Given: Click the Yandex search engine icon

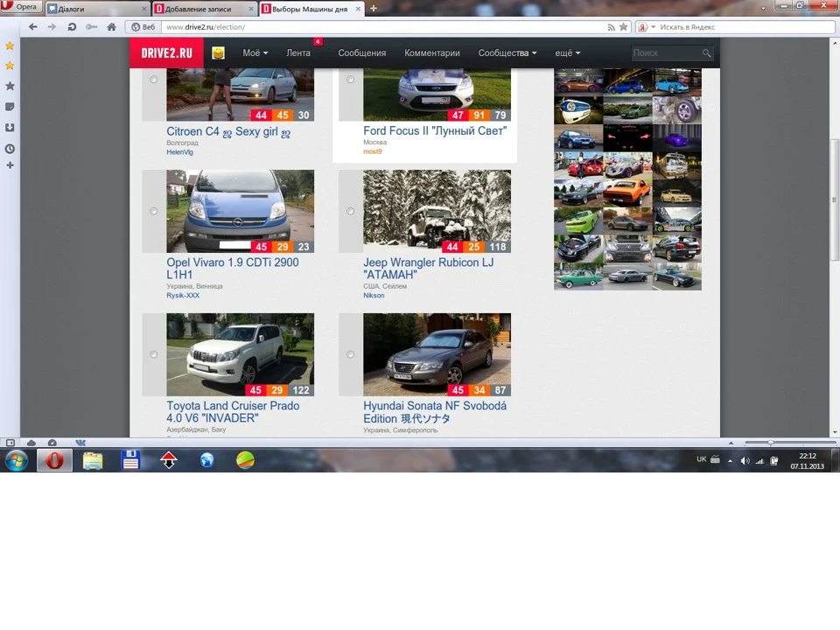Looking at the screenshot, I should (x=642, y=27).
